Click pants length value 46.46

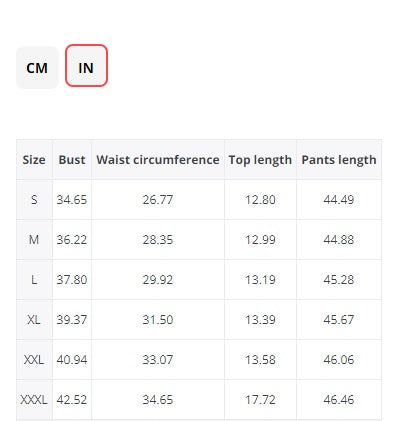tap(339, 400)
